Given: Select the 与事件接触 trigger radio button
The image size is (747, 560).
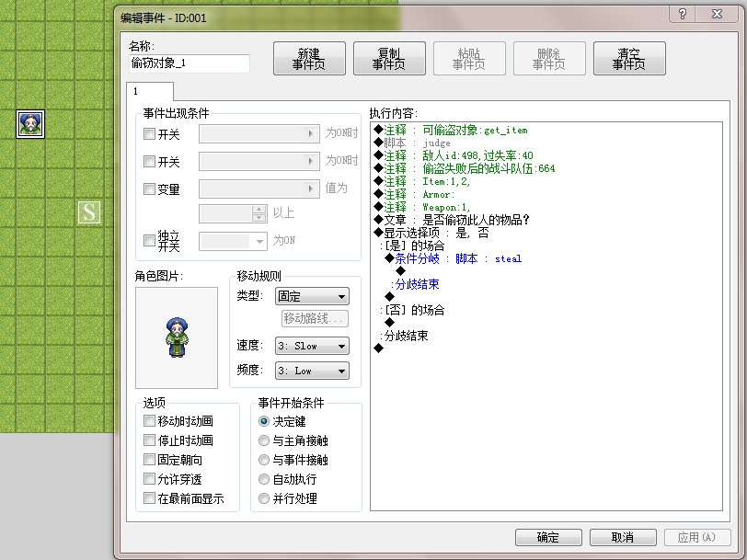Looking at the screenshot, I should pos(264,460).
